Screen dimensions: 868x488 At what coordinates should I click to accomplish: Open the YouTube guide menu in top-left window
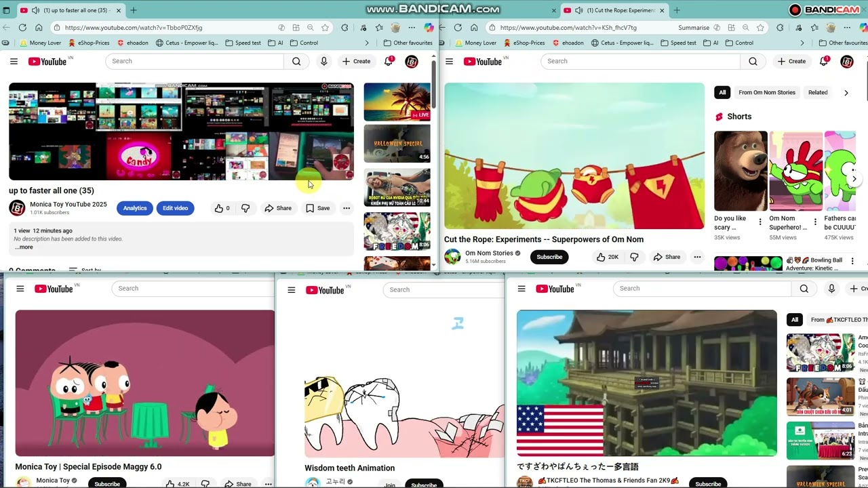pyautogui.click(x=14, y=61)
